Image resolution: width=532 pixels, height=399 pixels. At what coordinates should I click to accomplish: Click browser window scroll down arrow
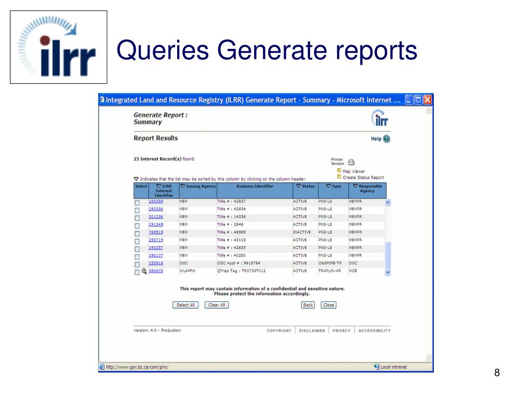[x=429, y=357]
